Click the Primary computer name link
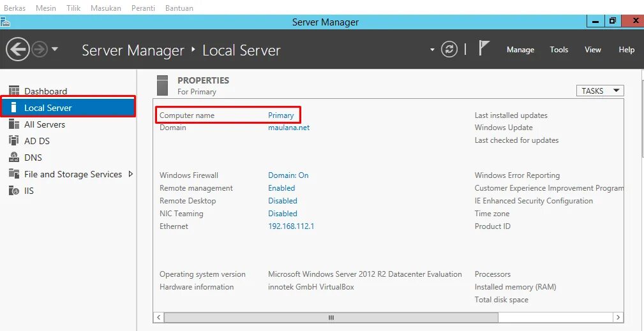 (x=281, y=115)
